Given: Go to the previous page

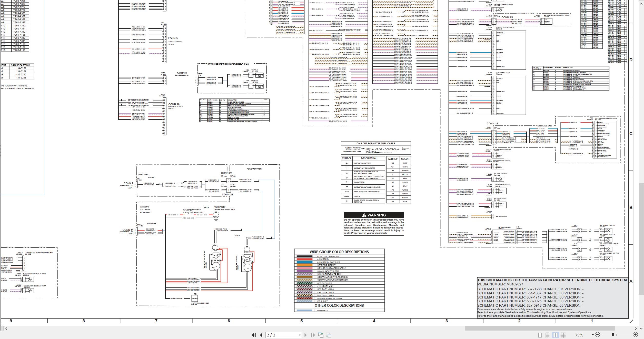Looking at the screenshot, I should pyautogui.click(x=261, y=335).
